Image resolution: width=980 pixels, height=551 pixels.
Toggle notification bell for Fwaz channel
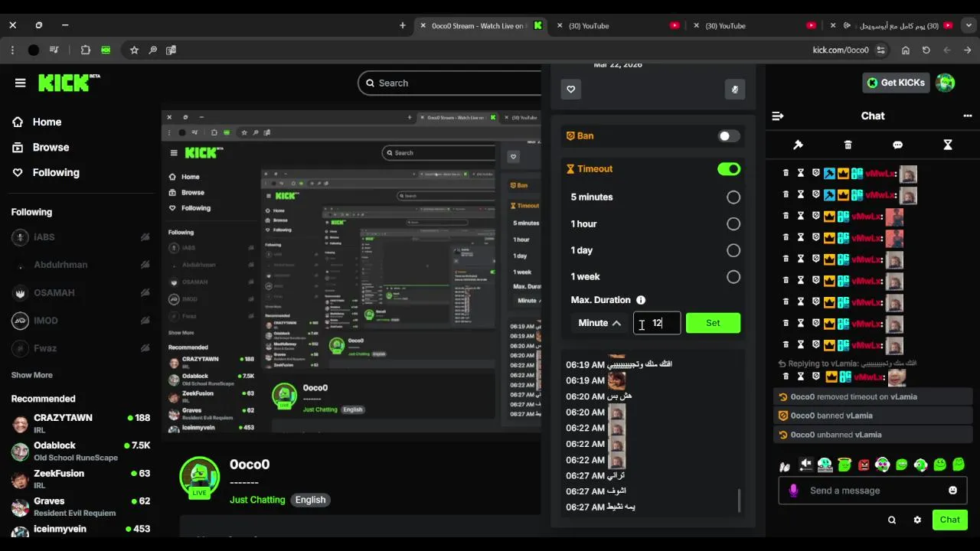pos(145,348)
